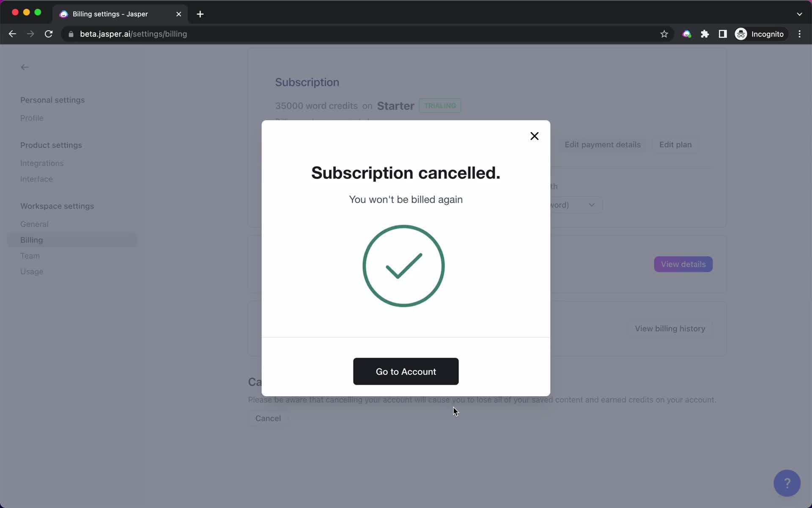Click the bookmark/star icon in address bar
812x508 pixels.
(x=664, y=33)
